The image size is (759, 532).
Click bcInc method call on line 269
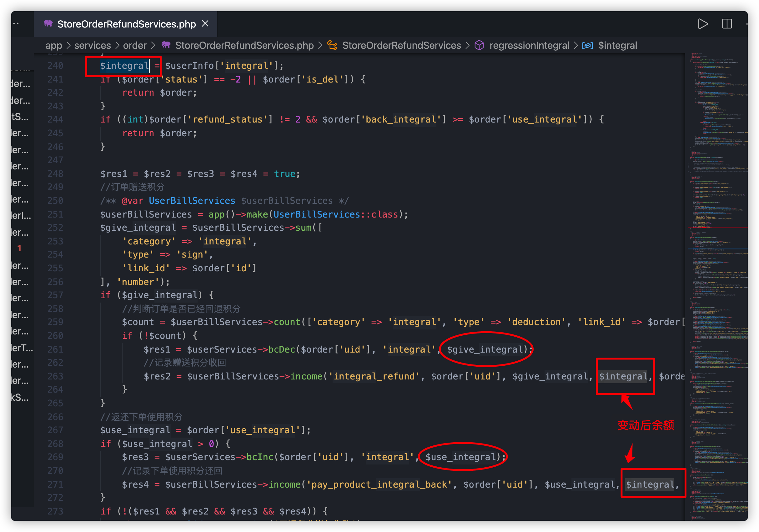[x=260, y=457]
